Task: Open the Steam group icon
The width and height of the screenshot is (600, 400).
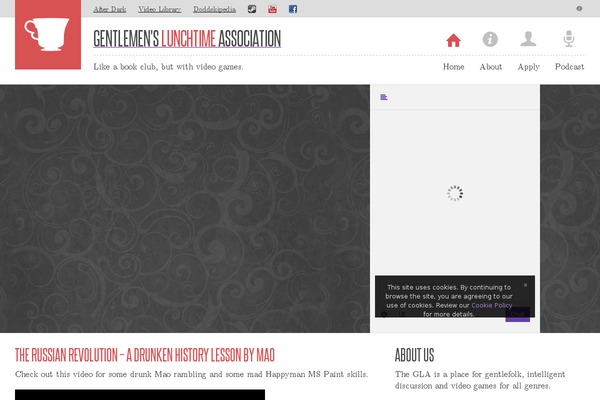Action: (252, 9)
